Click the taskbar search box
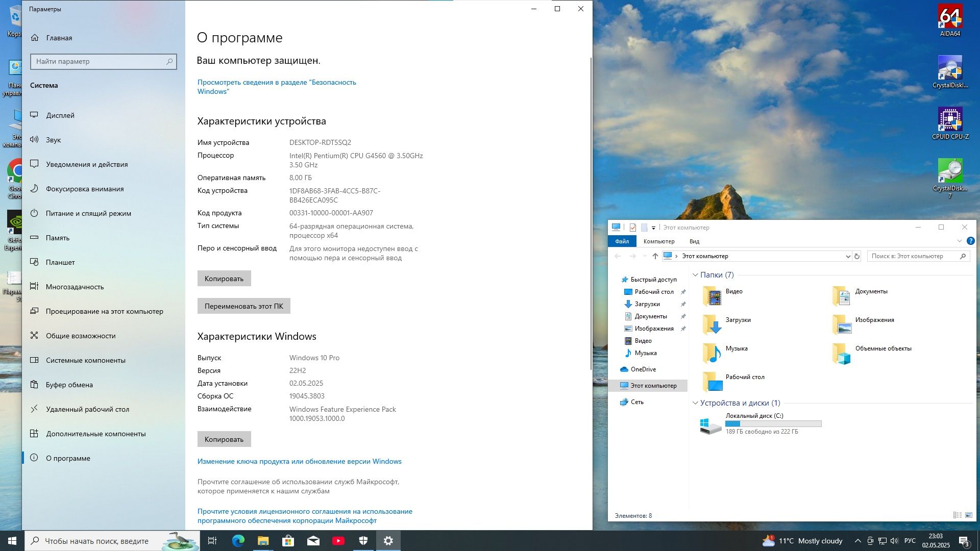Image resolution: width=980 pixels, height=551 pixels. click(112, 541)
